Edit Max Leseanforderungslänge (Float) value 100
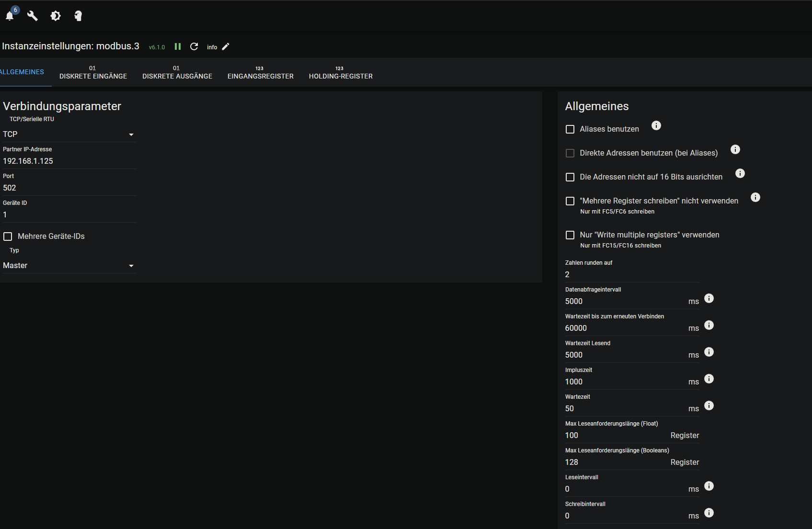The width and height of the screenshot is (812, 529). pyautogui.click(x=617, y=436)
